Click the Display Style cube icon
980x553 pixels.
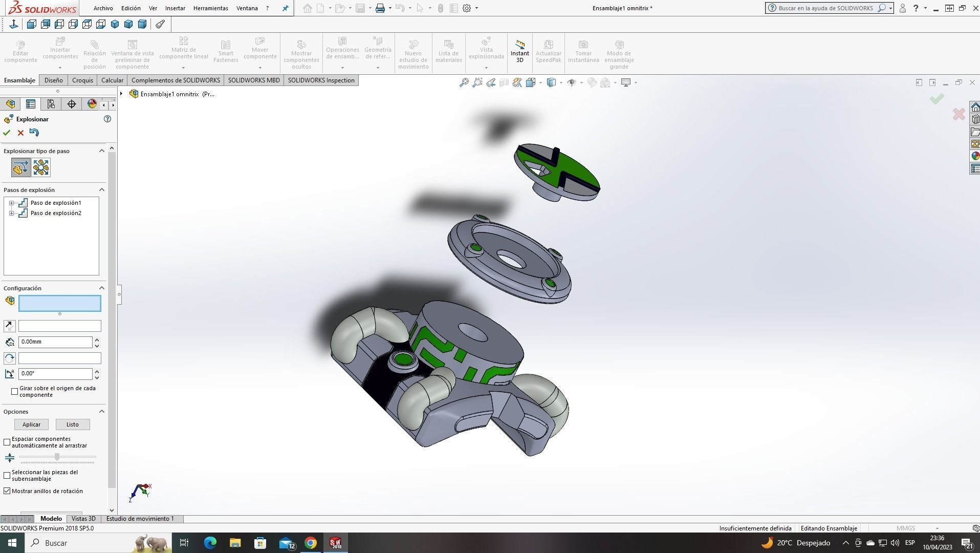click(x=551, y=82)
